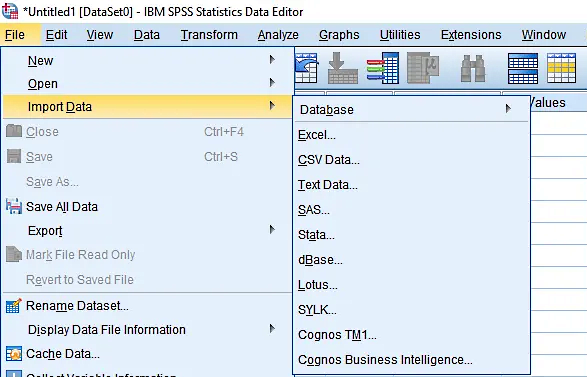Click the Rename Dataset icon
587x377 pixels.
[14, 306]
